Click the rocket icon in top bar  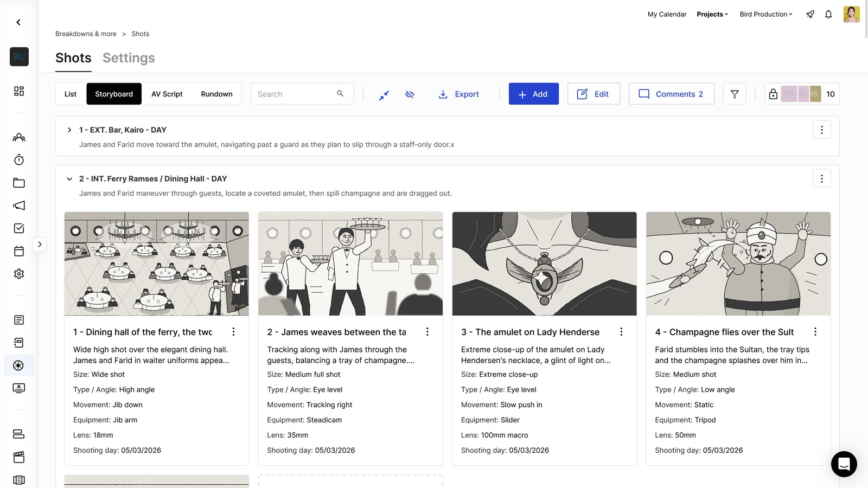[810, 15]
